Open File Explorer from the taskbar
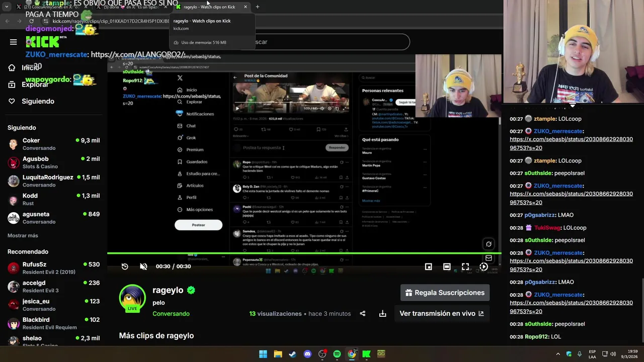The height and width of the screenshot is (362, 644). point(278,354)
